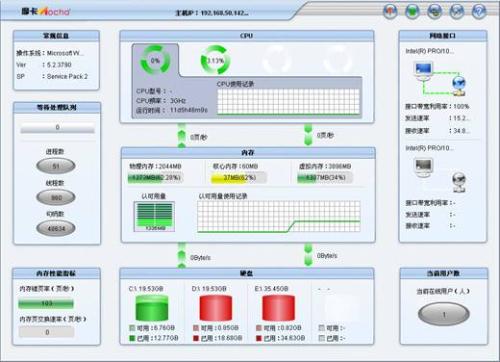Image resolution: width=500 pixels, height=362 pixels.
Task: Click the thread count oval showing 860
Action: [x=56, y=197]
